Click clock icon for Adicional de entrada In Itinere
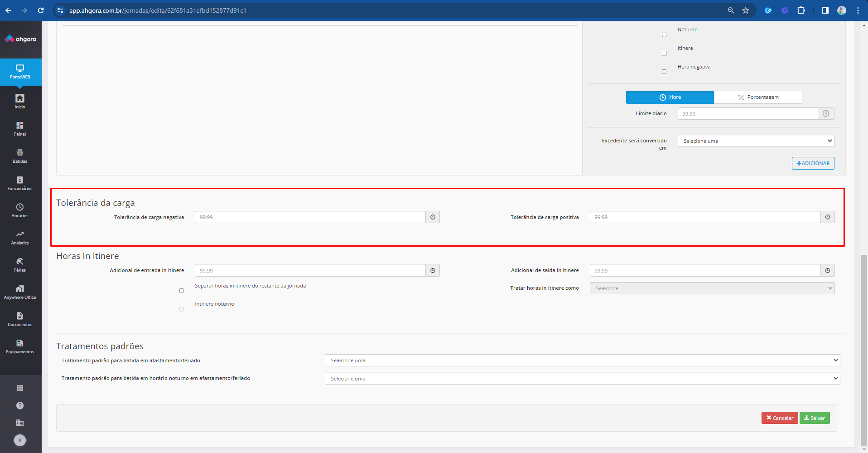This screenshot has width=868, height=453. point(433,270)
